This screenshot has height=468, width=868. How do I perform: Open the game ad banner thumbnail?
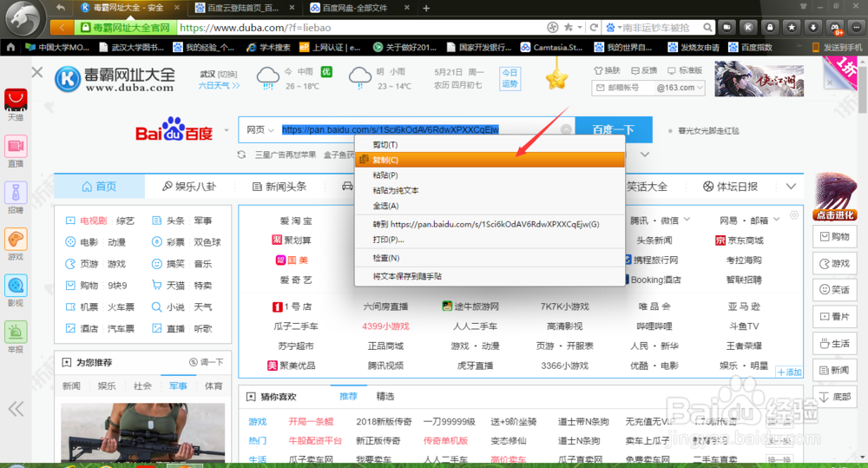coord(759,79)
